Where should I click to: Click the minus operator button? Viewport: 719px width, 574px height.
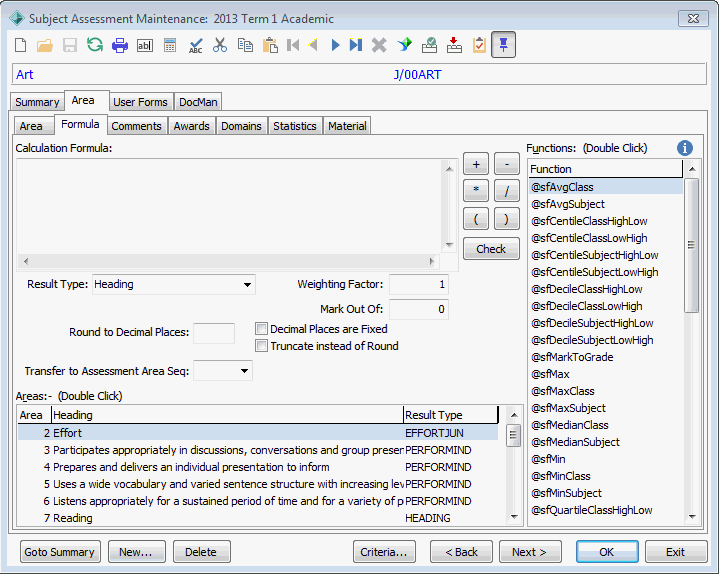(507, 164)
